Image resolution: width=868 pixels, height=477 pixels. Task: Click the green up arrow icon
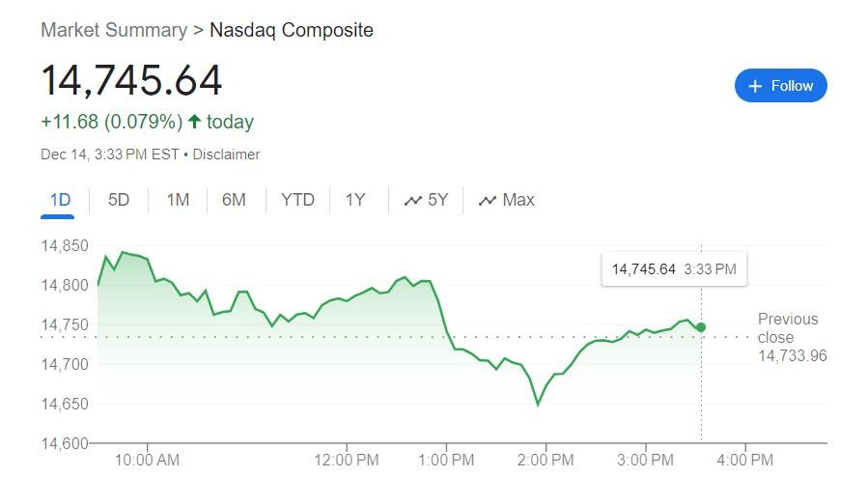click(x=194, y=122)
